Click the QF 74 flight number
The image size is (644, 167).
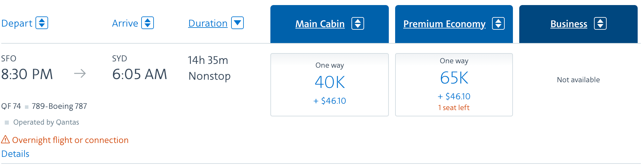11,106
